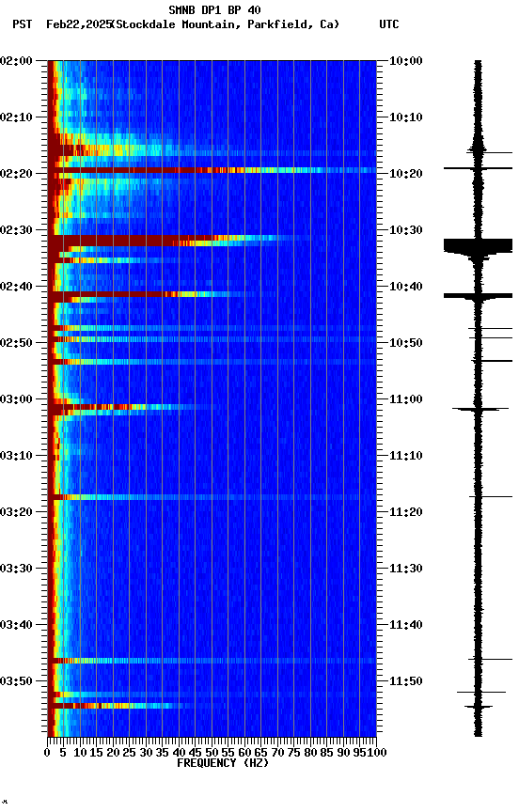
Task: Click the 10:30 UTC time label
Action: (x=406, y=230)
